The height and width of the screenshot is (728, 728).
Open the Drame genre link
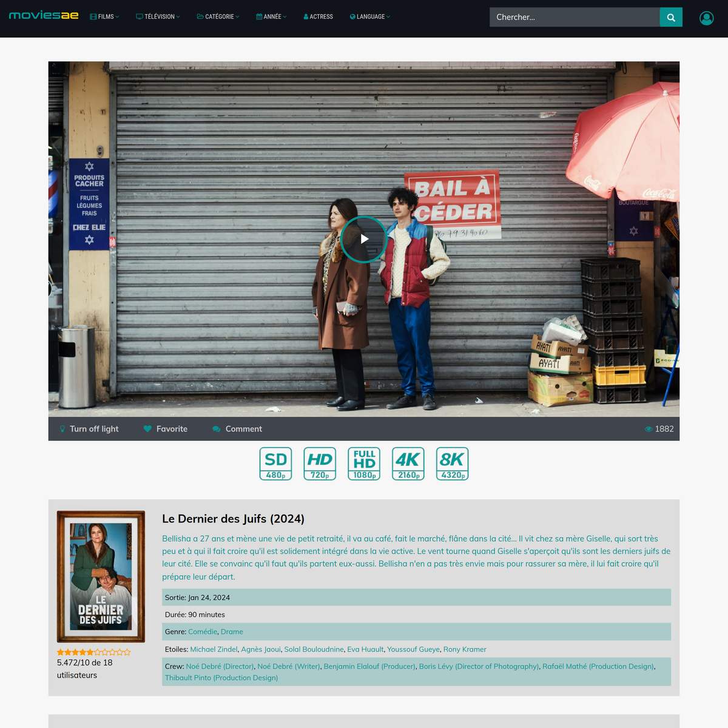tap(232, 632)
